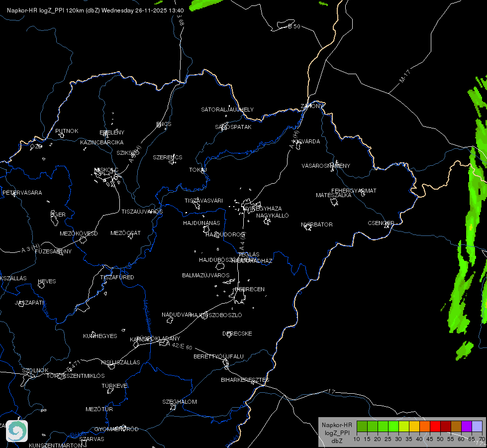Click the TISZAVASVÁRI label
The image size is (487, 448).
click(204, 201)
